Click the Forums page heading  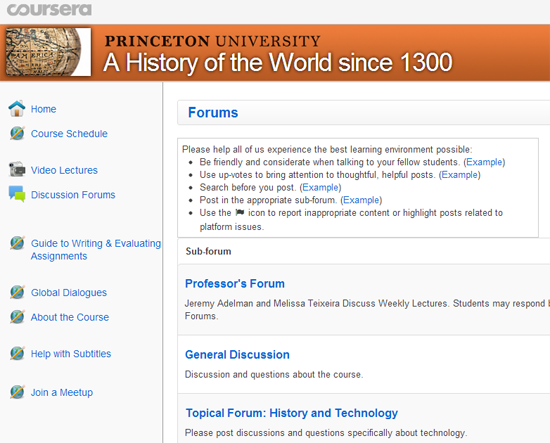coord(213,113)
